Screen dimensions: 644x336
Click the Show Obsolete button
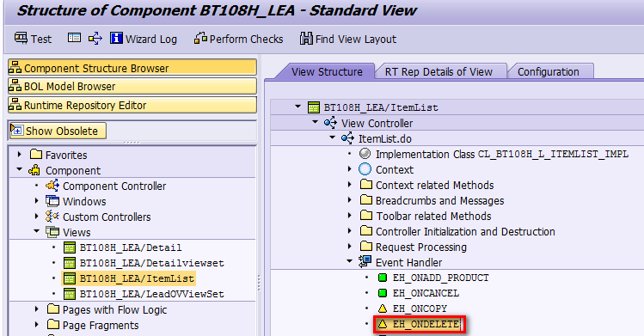58,131
